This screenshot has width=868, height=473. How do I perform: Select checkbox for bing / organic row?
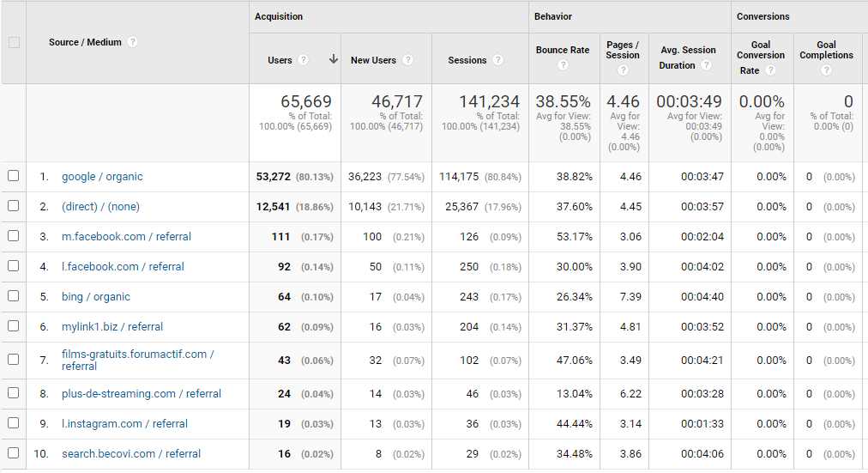tap(13, 296)
